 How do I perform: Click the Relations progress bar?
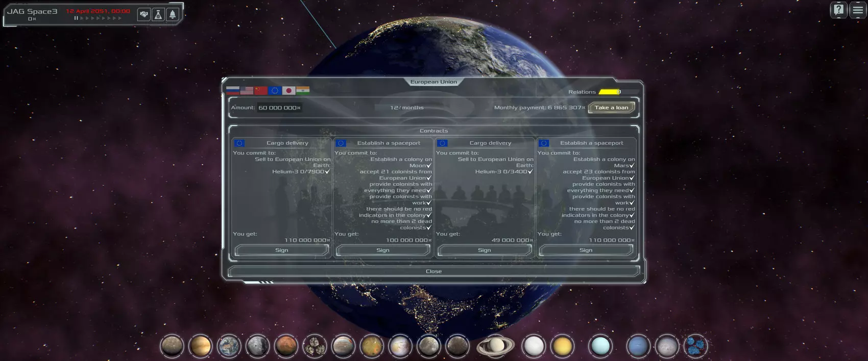point(618,92)
